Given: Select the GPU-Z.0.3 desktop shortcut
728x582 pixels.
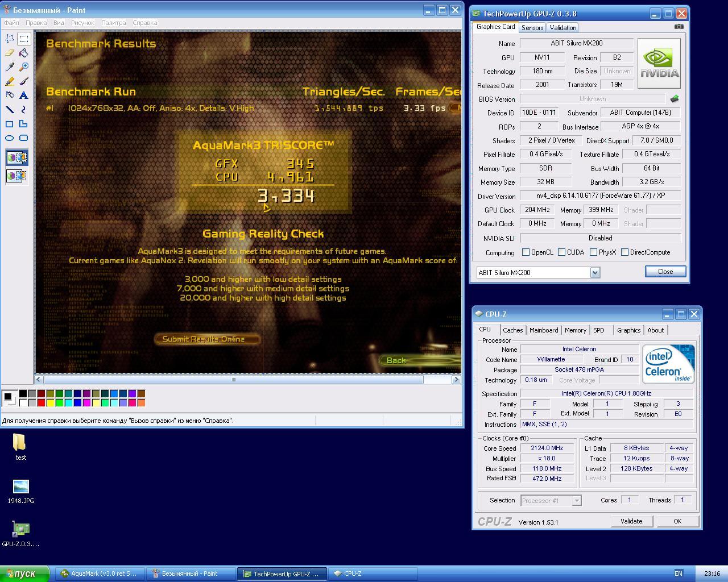Looking at the screenshot, I should pyautogui.click(x=20, y=534).
